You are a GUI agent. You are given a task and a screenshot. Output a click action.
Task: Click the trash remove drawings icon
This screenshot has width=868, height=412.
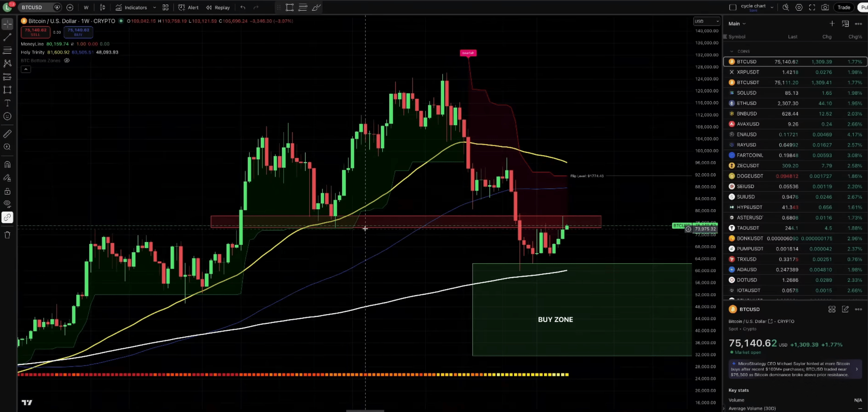tap(7, 235)
